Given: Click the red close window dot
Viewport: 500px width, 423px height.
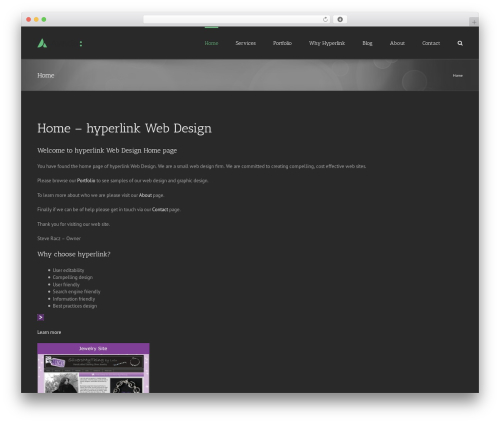Looking at the screenshot, I should 29,19.
